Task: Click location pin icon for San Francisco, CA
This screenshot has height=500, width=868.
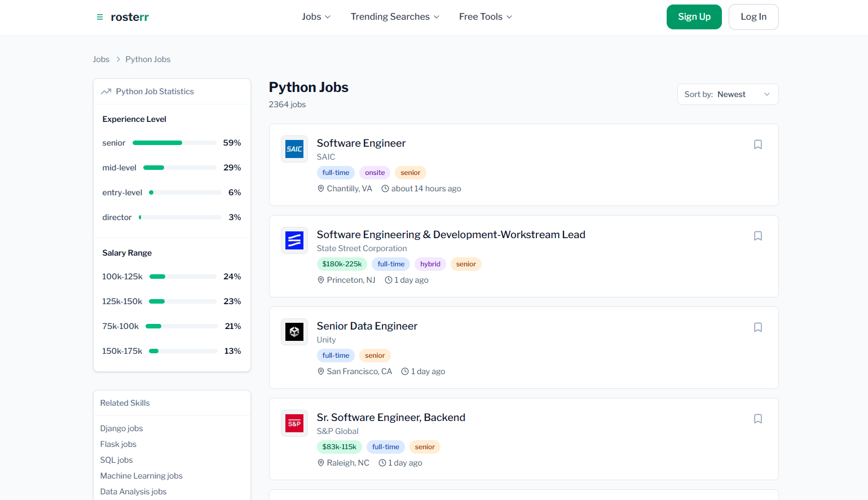Action: 321,371
